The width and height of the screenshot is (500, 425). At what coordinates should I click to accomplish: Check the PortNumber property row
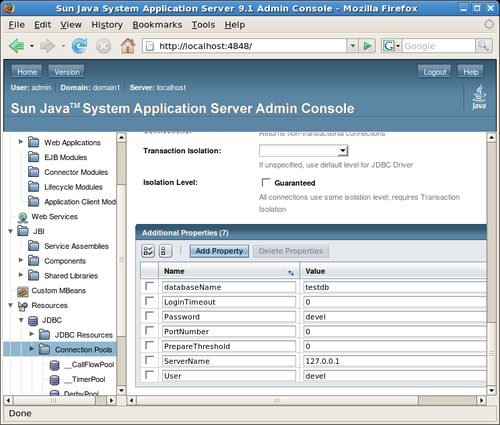point(149,330)
